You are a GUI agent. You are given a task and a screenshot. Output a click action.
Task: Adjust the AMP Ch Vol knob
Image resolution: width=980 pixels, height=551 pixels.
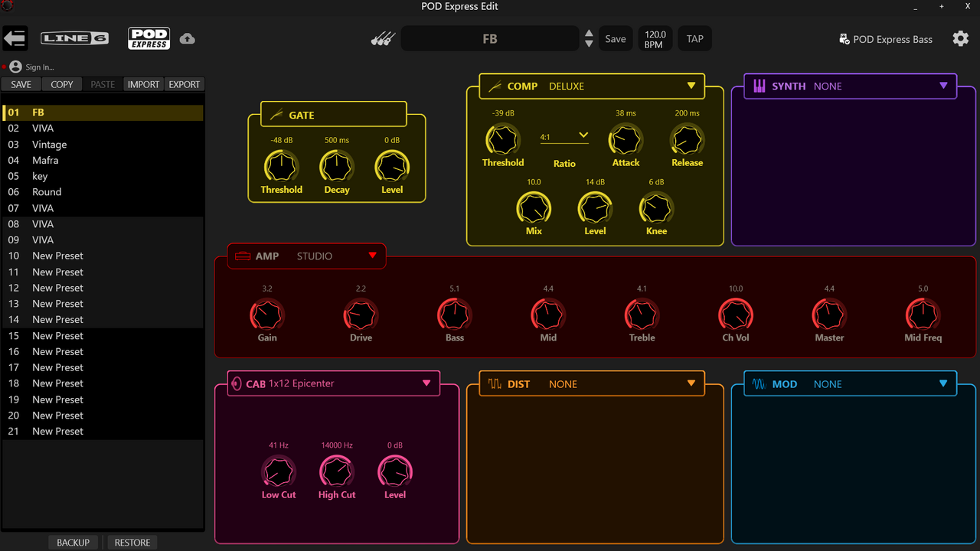736,315
